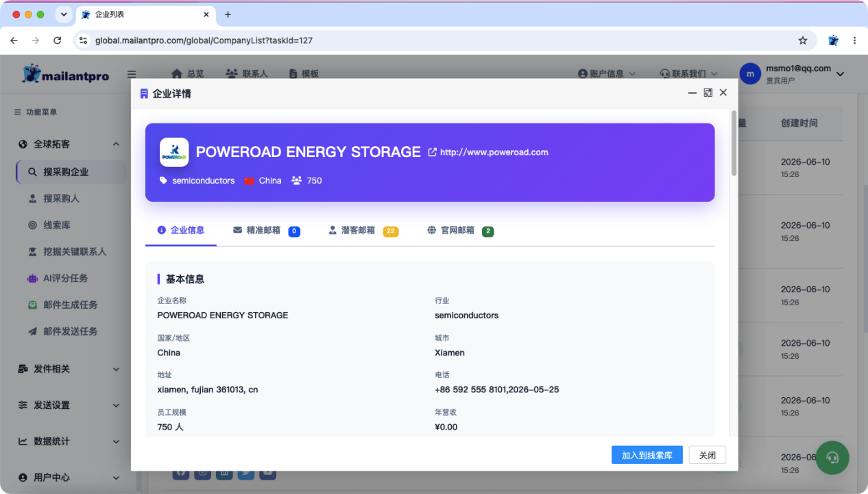Click the POWEROAD company logo thumbnail

click(174, 152)
